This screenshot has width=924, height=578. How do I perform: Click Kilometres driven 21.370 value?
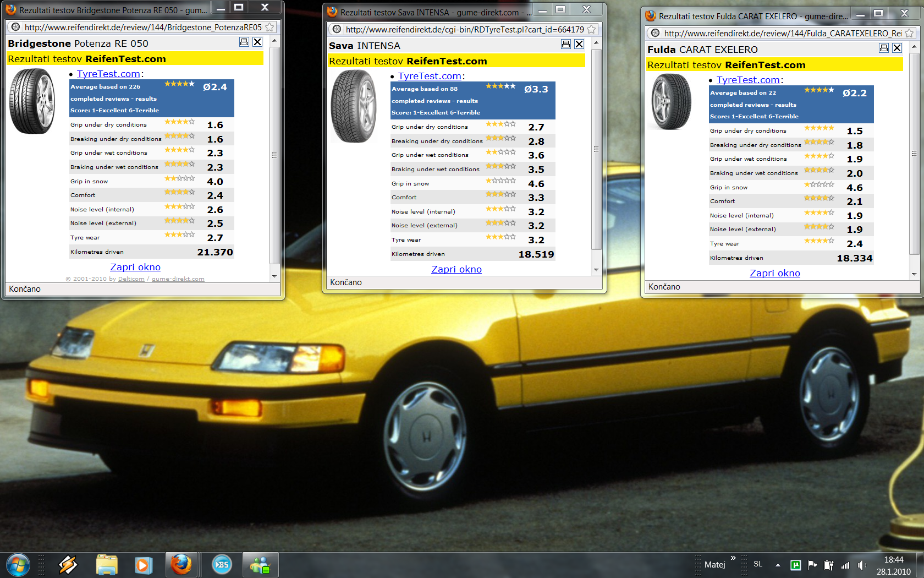coord(215,252)
